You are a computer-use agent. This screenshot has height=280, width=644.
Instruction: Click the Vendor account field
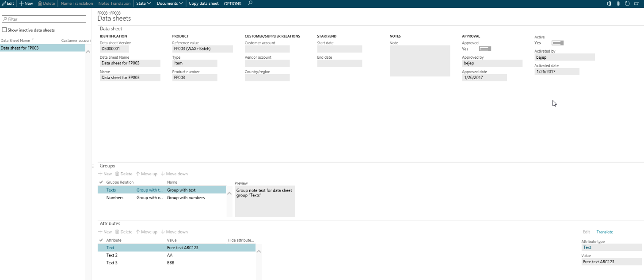coord(267,63)
